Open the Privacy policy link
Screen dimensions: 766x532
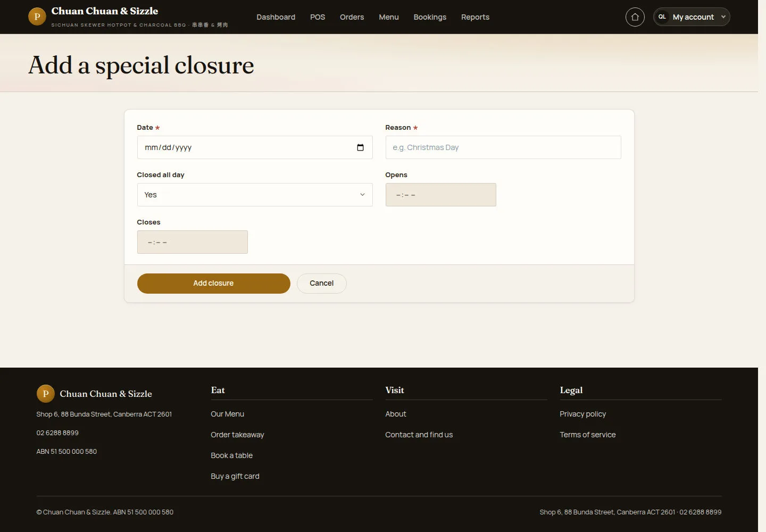(582, 414)
